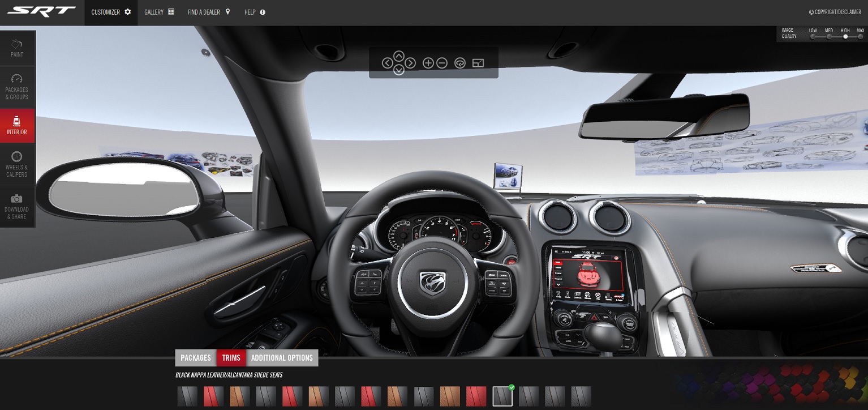Screen dimensions: 868x410
Task: Open Packages & Groups section
Action: tap(17, 87)
